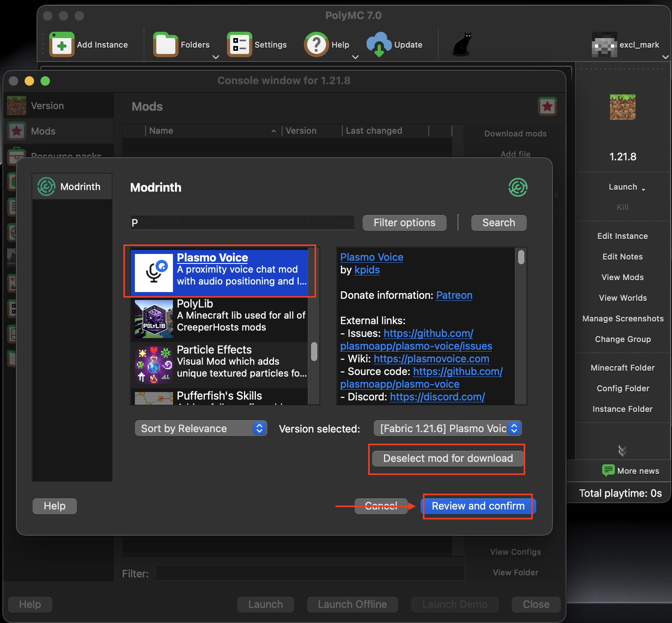Screen dimensions: 672x623
Task: Click the mod list scrollbar handle
Action: [x=314, y=352]
